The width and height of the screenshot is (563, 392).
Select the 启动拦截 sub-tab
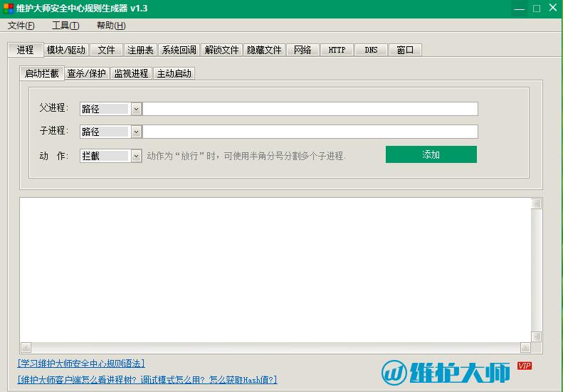42,73
